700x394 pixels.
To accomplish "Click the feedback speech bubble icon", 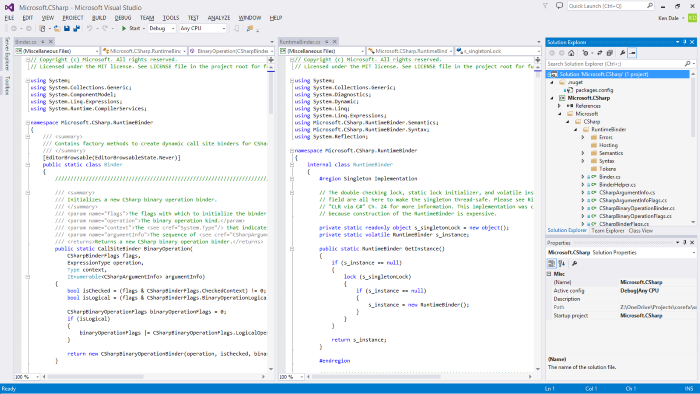I will click(x=559, y=6).
